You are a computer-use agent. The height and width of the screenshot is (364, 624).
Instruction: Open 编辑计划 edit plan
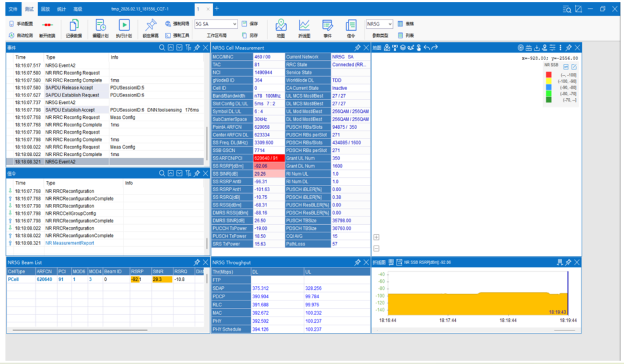(101, 29)
